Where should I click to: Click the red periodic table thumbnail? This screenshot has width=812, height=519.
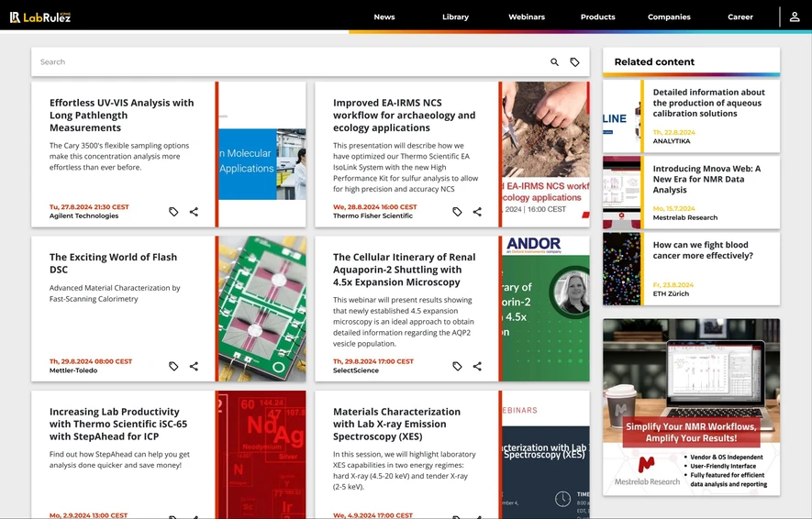click(262, 454)
